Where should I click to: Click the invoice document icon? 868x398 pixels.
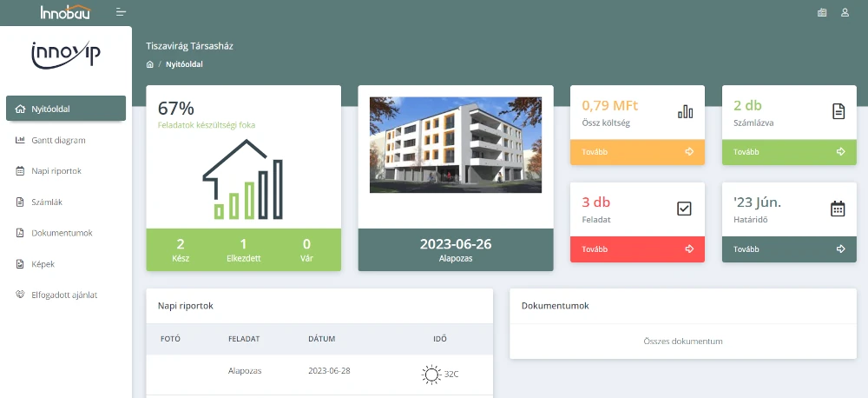point(838,111)
